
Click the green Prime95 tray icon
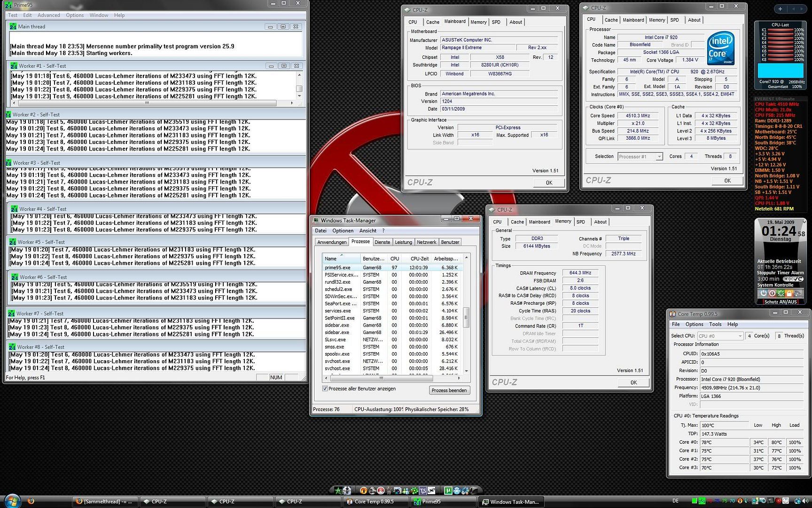702,501
